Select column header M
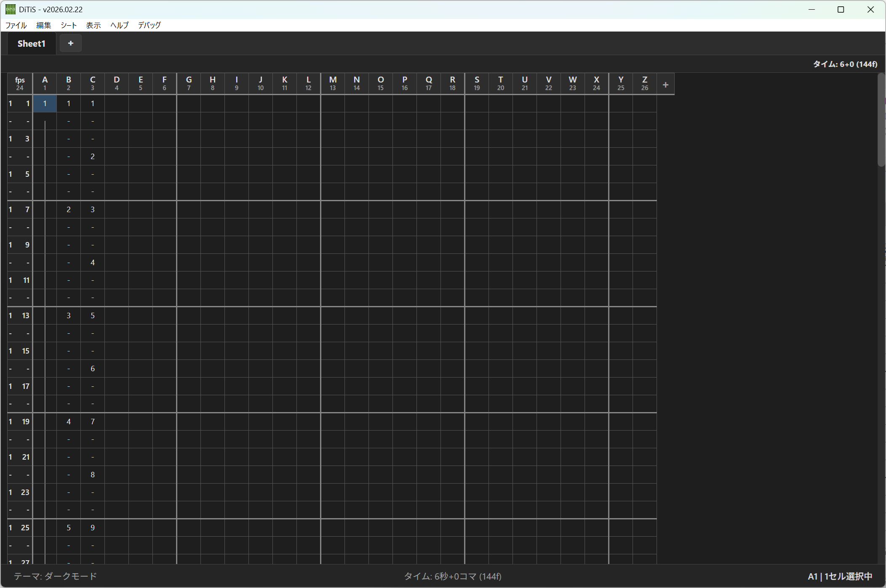The width and height of the screenshot is (886, 588). [333, 83]
